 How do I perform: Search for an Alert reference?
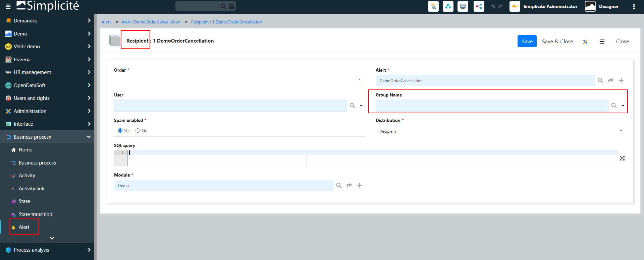[x=600, y=80]
